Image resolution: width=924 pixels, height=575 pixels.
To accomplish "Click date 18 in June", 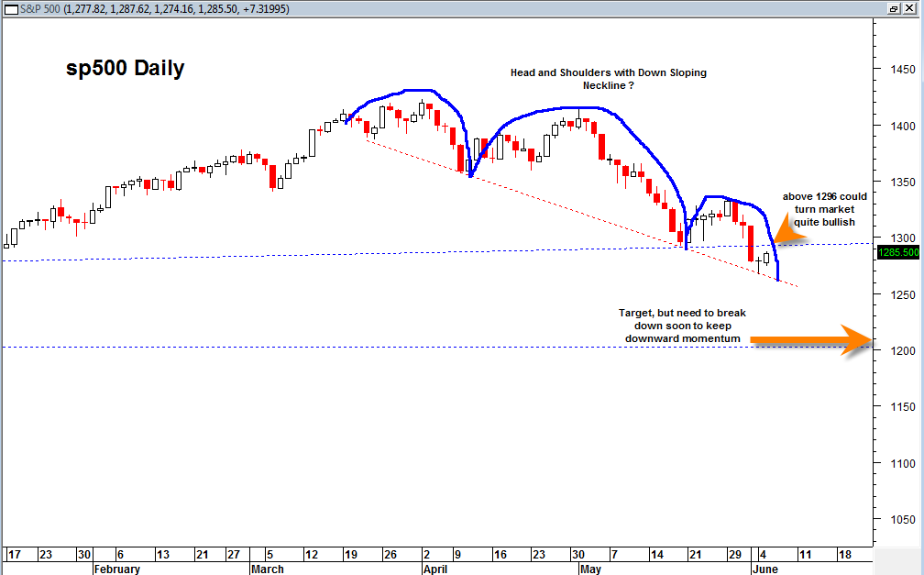I will [845, 554].
